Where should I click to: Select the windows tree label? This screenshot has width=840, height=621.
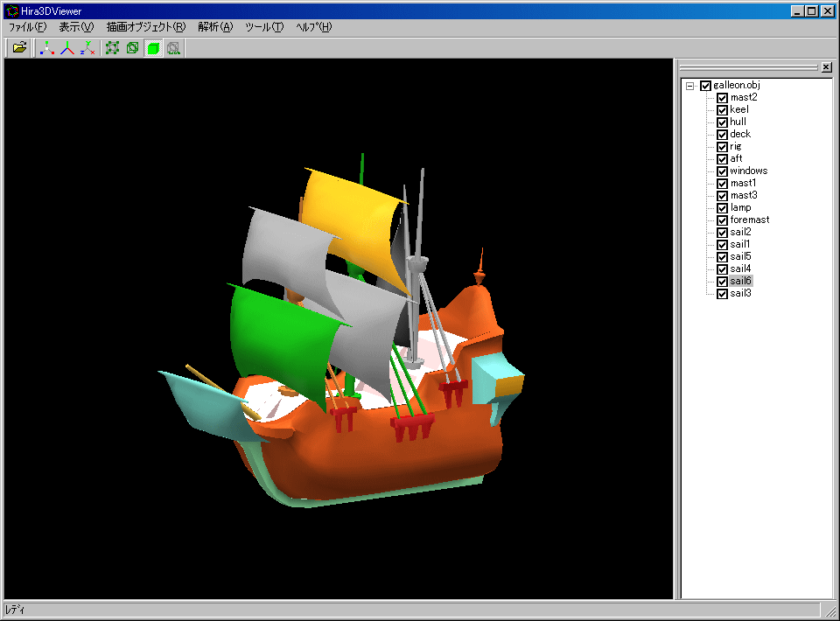pos(748,171)
